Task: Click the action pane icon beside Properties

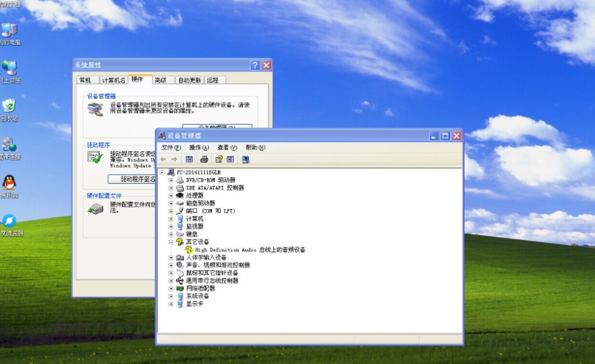Action: [230, 159]
